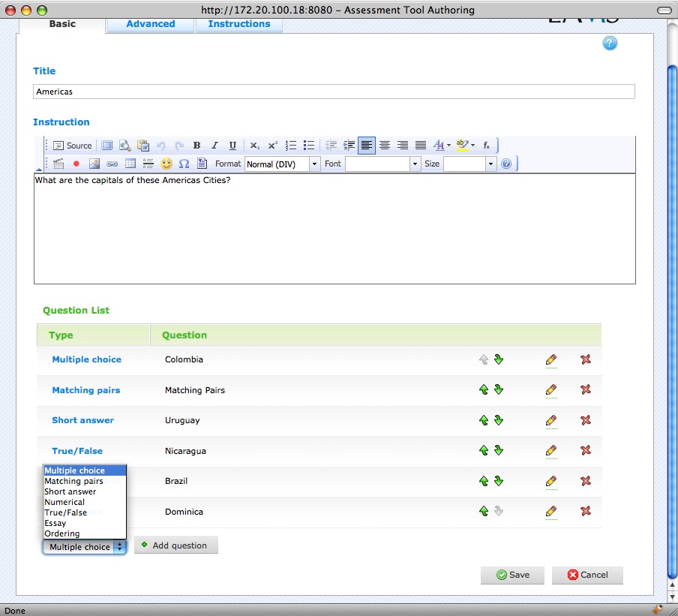
Task: Click the red record dot icon
Action: tap(76, 164)
